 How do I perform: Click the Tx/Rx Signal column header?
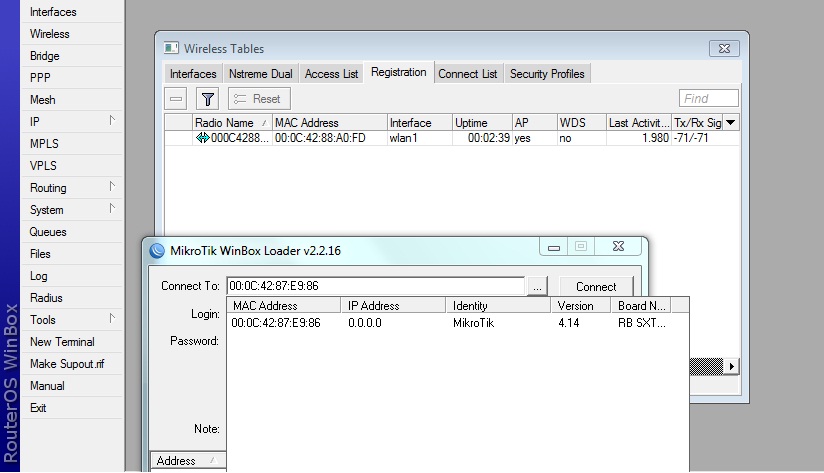tap(697, 122)
